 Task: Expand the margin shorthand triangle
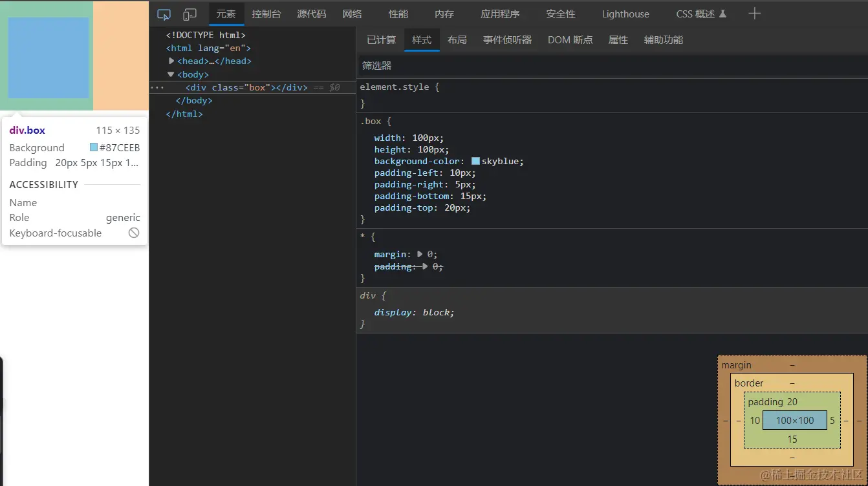420,254
